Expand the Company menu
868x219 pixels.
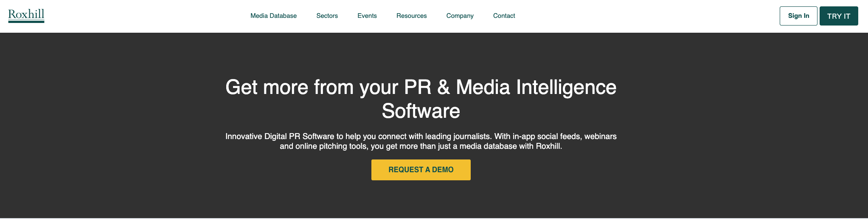[460, 16]
